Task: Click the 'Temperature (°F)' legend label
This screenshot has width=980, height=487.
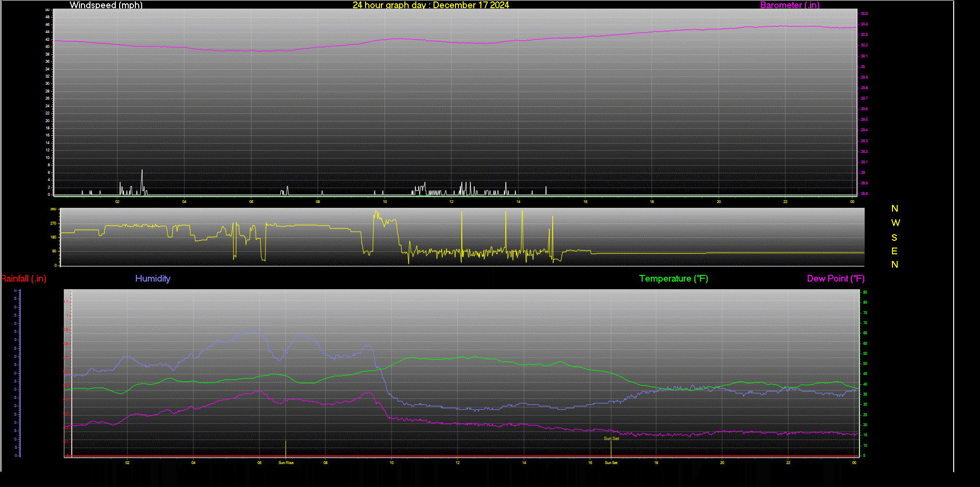Action: tap(673, 279)
